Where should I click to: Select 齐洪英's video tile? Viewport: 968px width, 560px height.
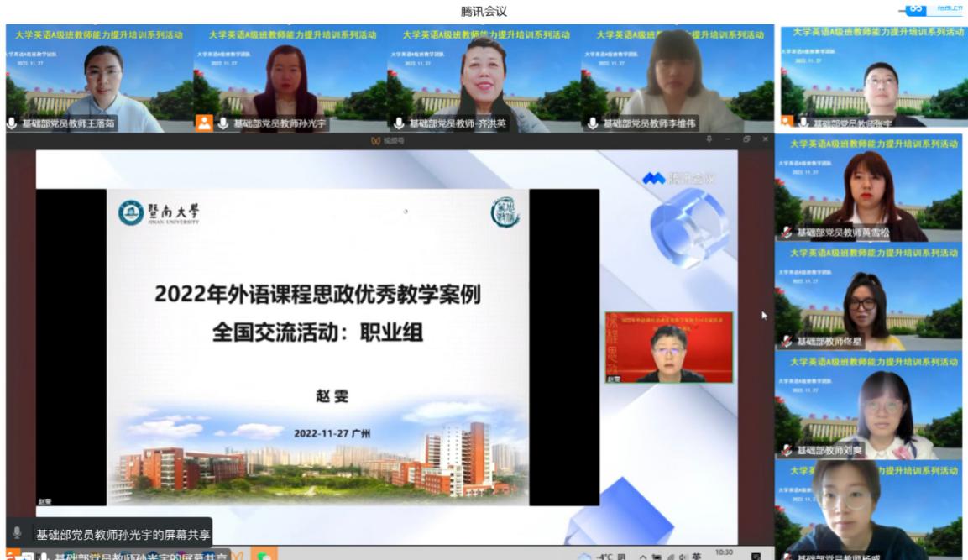pos(484,78)
